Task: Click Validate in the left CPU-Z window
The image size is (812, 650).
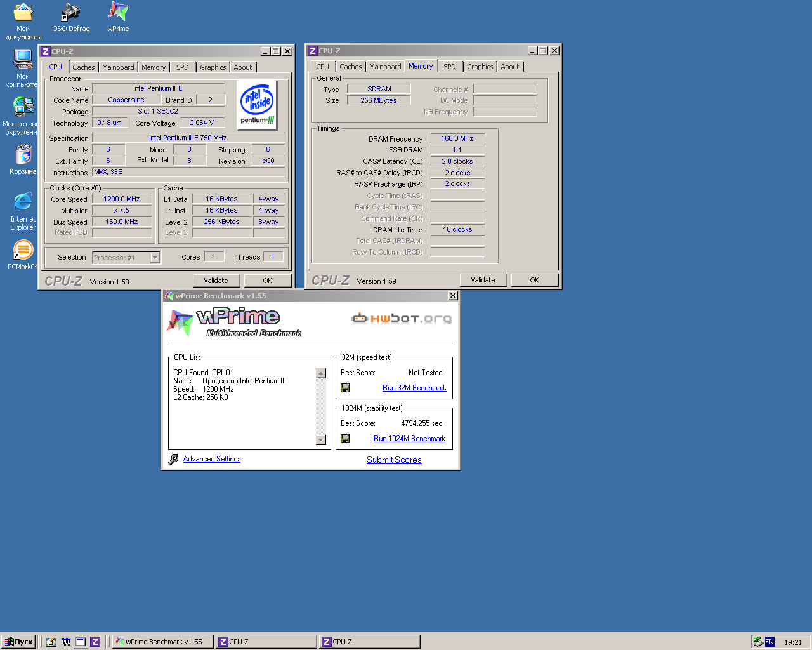Action: (x=216, y=281)
